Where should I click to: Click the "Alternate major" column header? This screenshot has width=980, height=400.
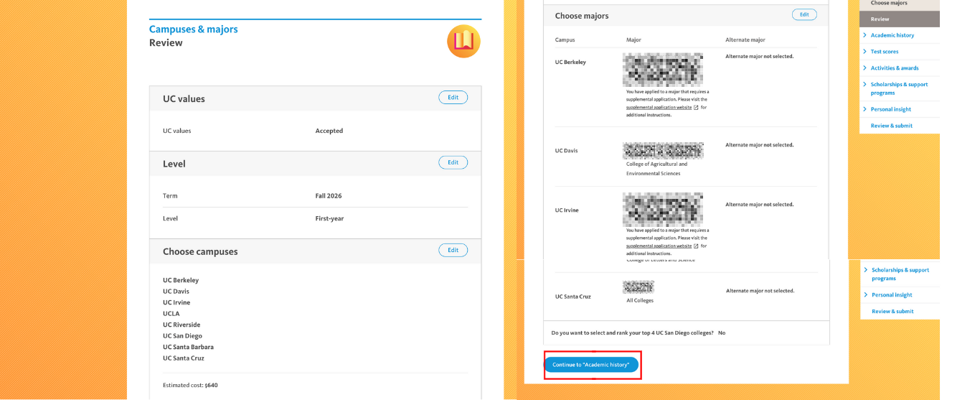pos(745,40)
